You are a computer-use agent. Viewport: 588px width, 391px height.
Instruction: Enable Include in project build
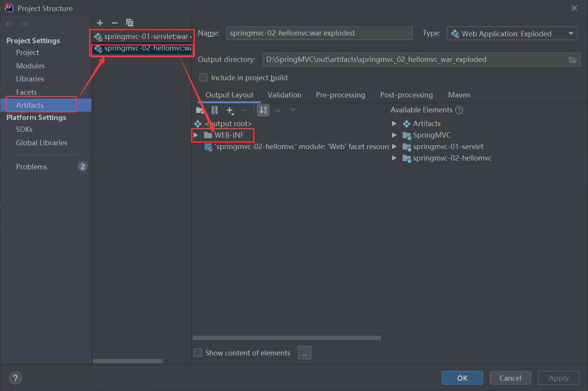click(x=204, y=78)
